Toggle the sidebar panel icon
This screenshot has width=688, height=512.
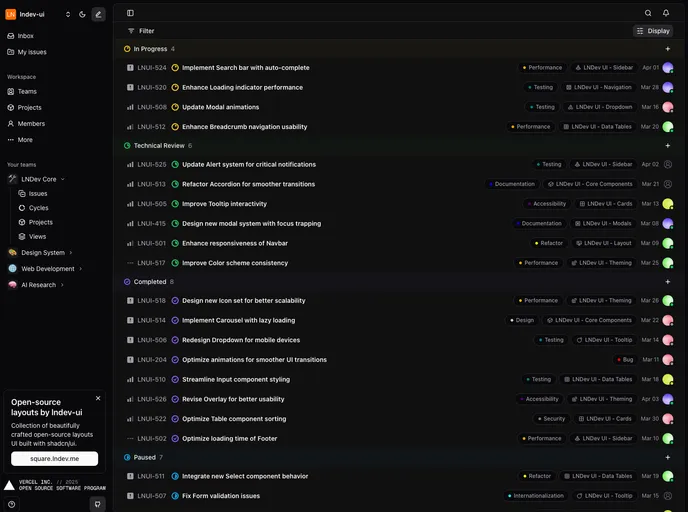[x=130, y=13]
